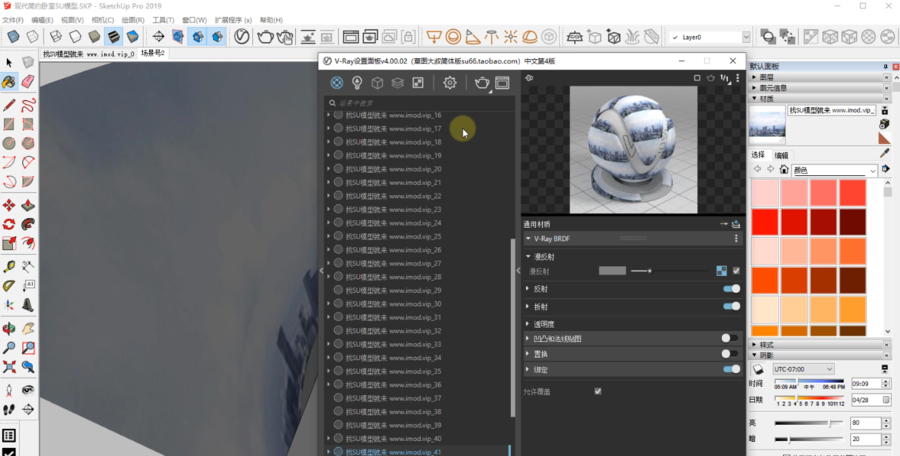Select material www.imod.vip_25
This screenshot has width=900, height=456.
(x=393, y=236)
